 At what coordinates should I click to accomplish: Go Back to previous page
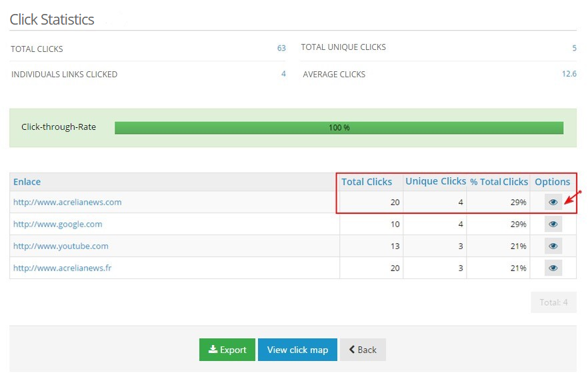[363, 350]
